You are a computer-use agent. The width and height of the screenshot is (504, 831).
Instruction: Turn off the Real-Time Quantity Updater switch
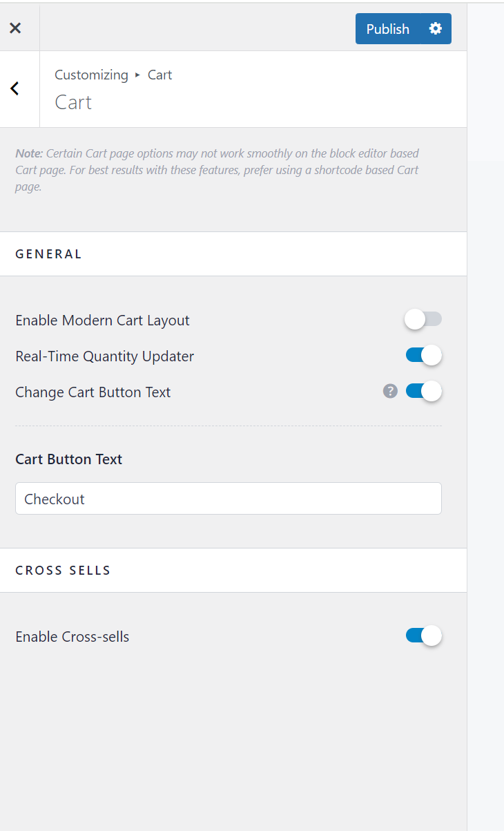[x=423, y=356]
